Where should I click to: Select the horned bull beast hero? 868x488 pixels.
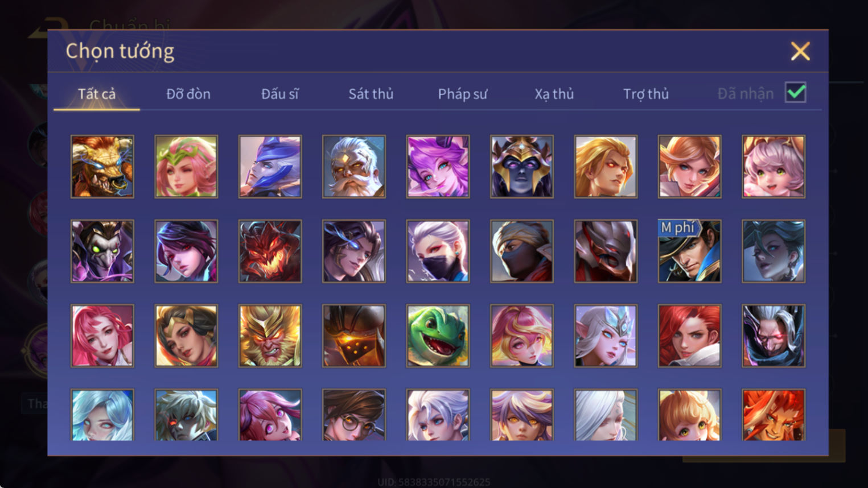pyautogui.click(x=102, y=167)
